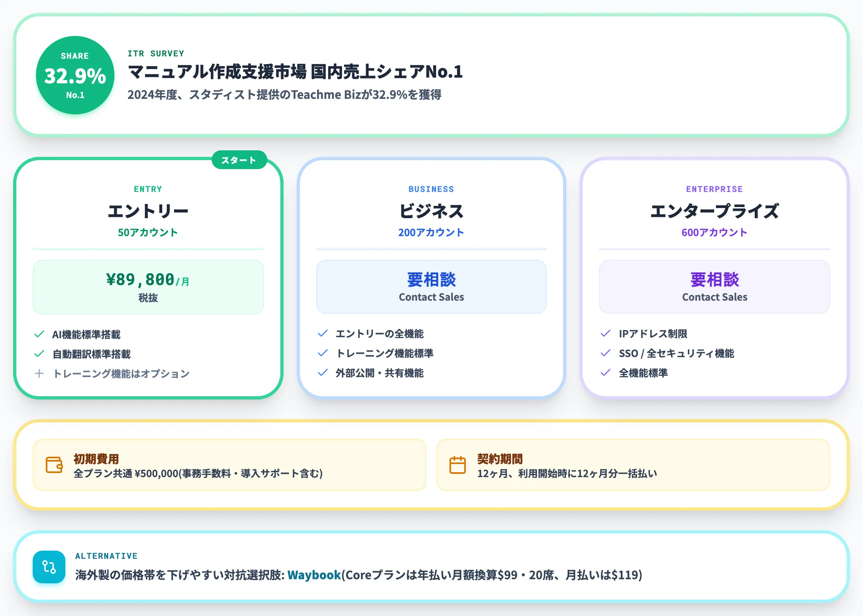Image resolution: width=863 pixels, height=616 pixels.
Task: Click the checkmark next to トレーニング機能標準
Action: pyautogui.click(x=323, y=353)
